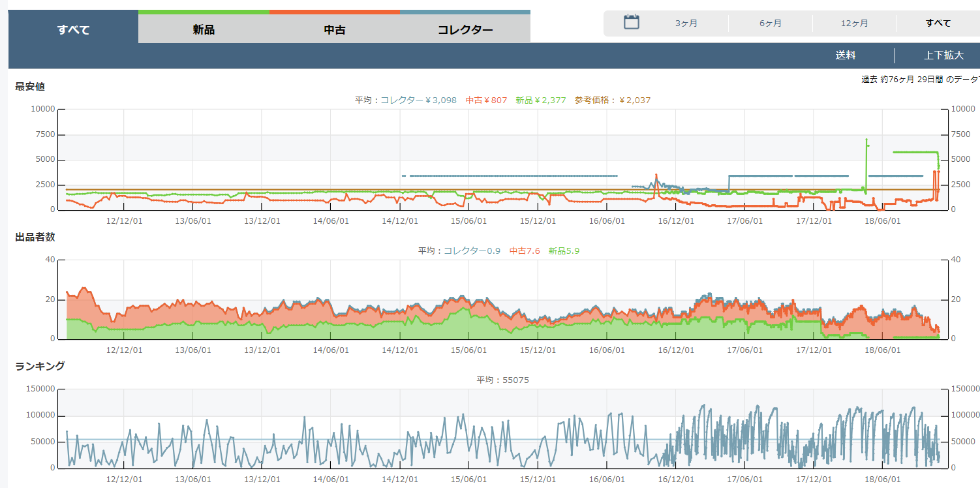
Task: Click 新品 ¥2,377 price legend entry
Action: [x=540, y=100]
